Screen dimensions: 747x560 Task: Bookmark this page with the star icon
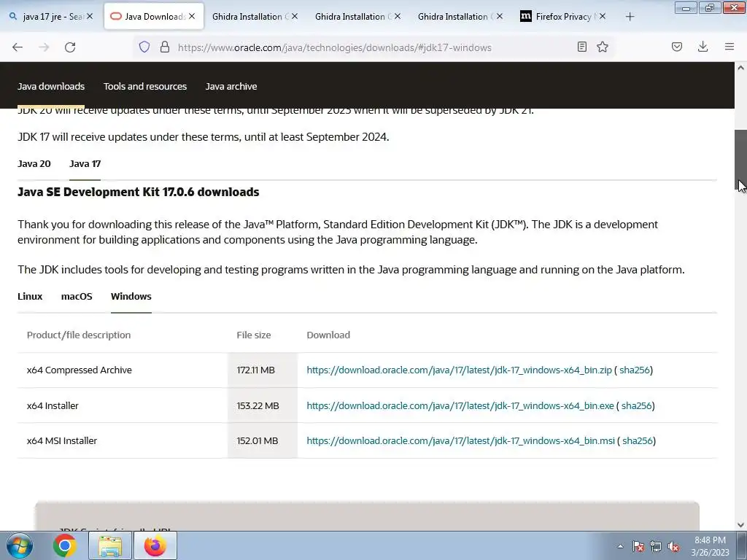click(x=603, y=47)
